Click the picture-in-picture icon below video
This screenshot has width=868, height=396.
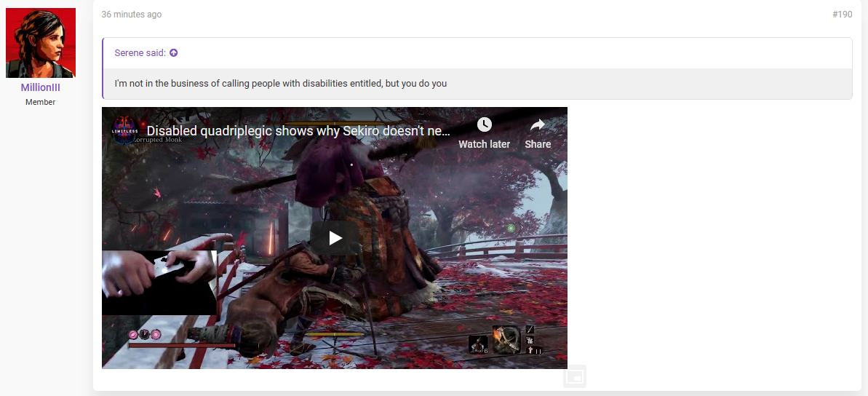(575, 377)
